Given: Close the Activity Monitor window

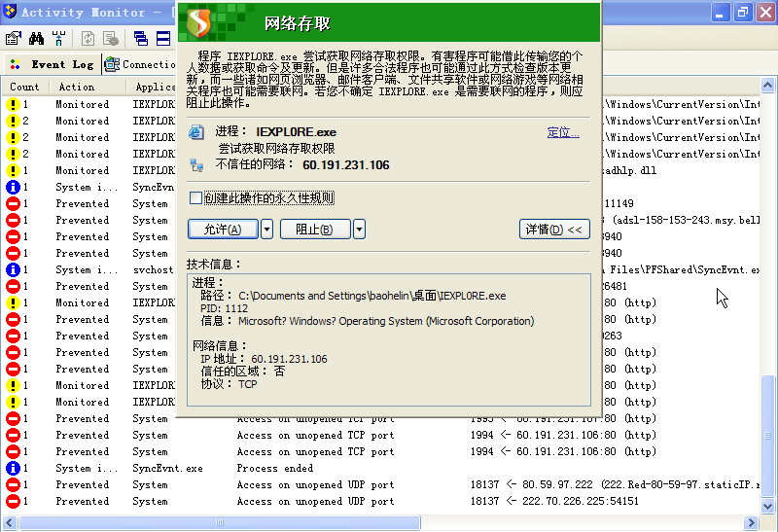Looking at the screenshot, I should [765, 13].
